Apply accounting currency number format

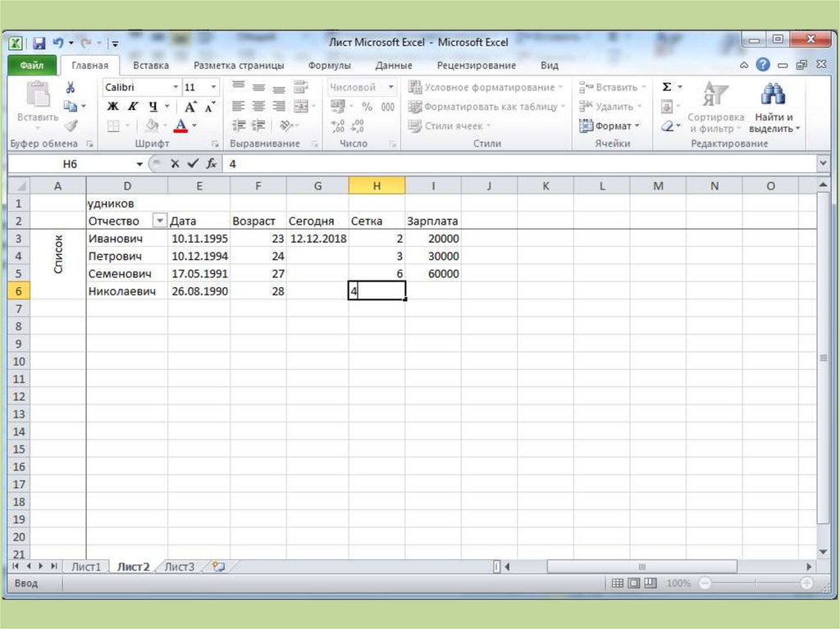coord(337,107)
